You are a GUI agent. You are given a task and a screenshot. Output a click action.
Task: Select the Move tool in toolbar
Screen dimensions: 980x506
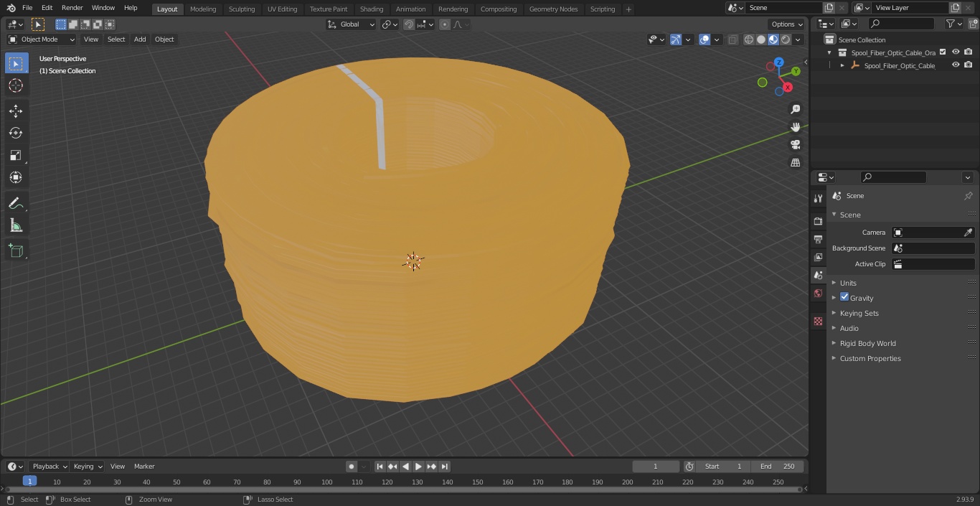click(16, 111)
